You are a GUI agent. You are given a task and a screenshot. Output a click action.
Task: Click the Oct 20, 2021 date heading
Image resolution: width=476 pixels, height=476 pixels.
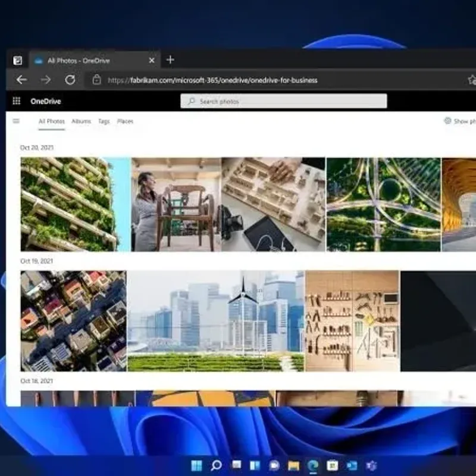(x=37, y=148)
